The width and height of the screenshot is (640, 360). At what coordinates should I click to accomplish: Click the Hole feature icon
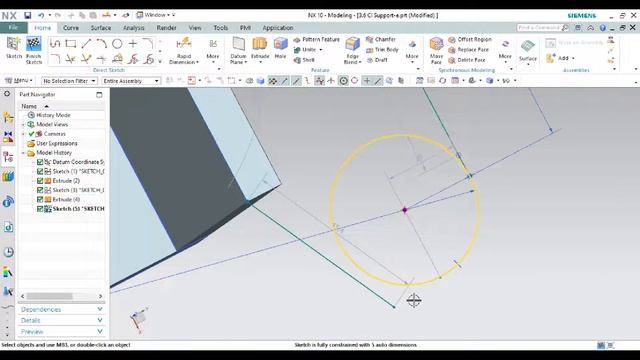(x=280, y=44)
